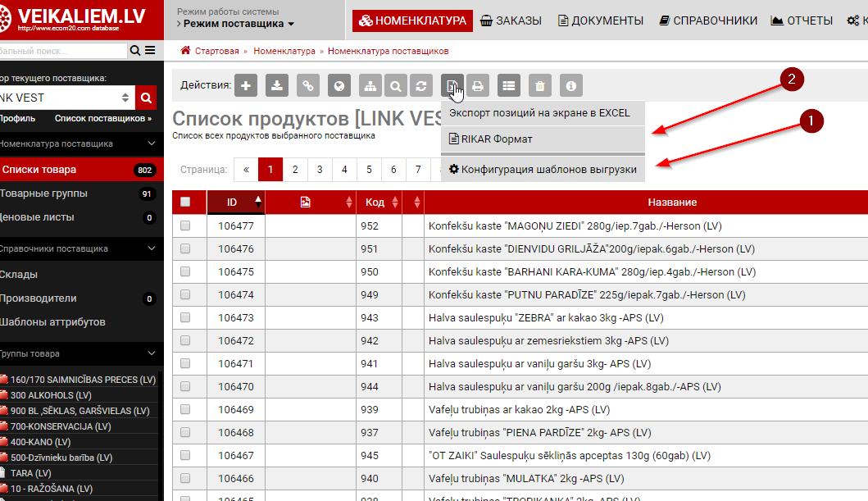The width and height of the screenshot is (868, 501).
Task: Click the trash delete icon in actions toolbar
Action: pos(539,85)
